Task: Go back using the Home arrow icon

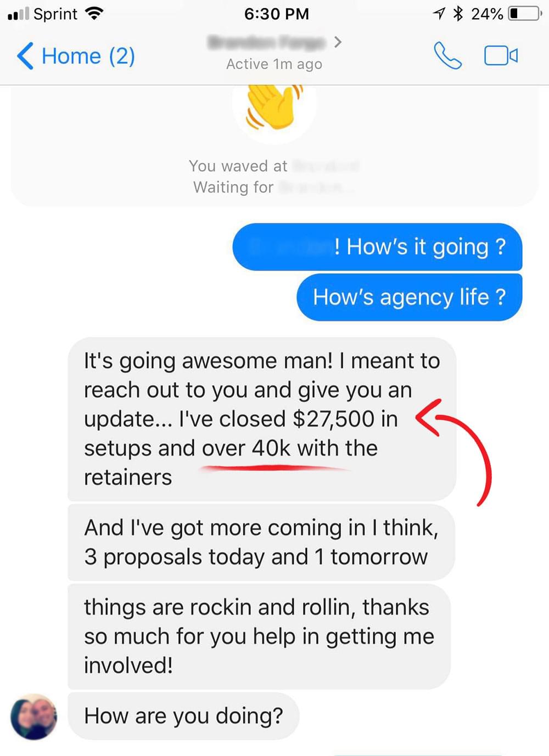Action: (x=25, y=56)
